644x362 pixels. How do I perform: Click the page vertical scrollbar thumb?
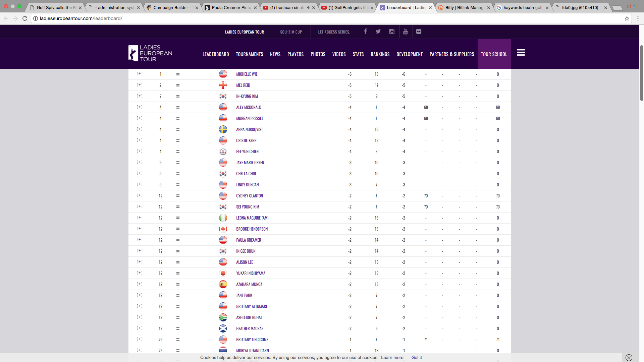pyautogui.click(x=642, y=73)
